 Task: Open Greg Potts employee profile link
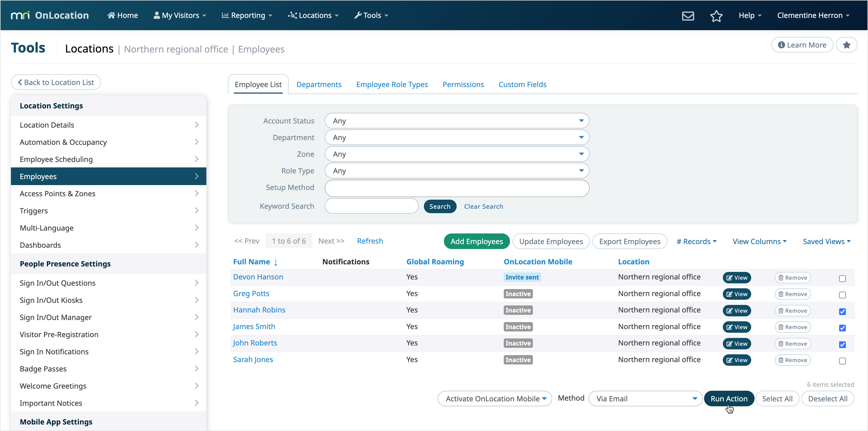(251, 293)
